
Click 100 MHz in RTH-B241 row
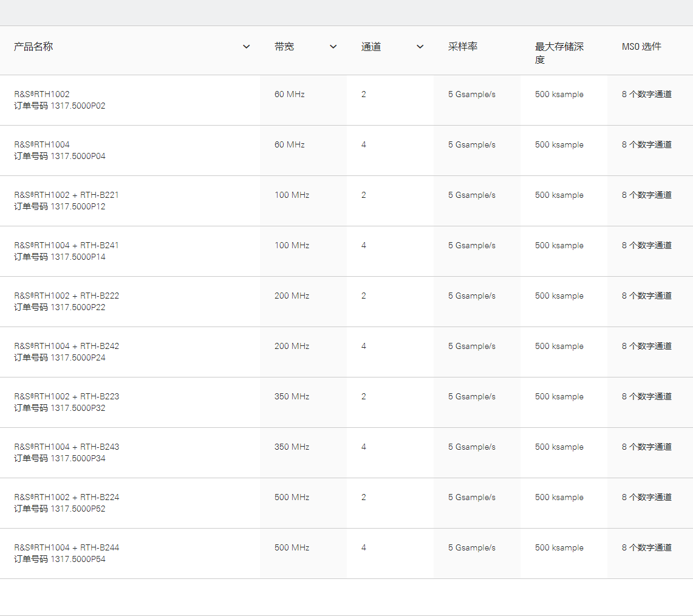pos(292,245)
